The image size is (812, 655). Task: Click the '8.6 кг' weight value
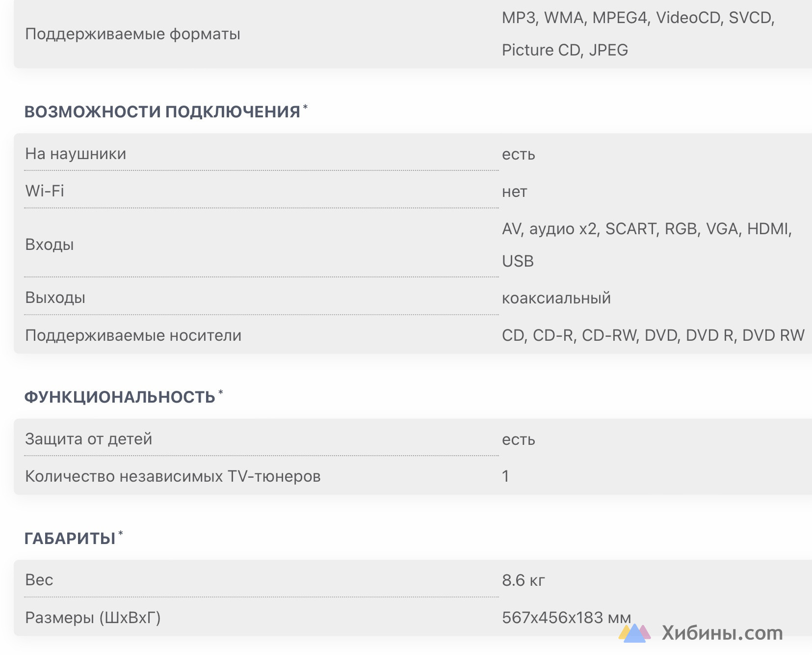point(524,580)
